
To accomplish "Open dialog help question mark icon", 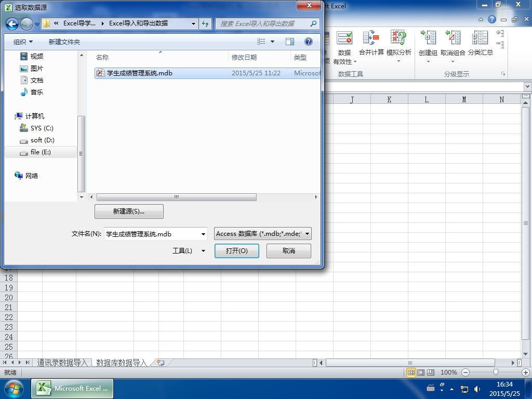I will click(x=309, y=42).
